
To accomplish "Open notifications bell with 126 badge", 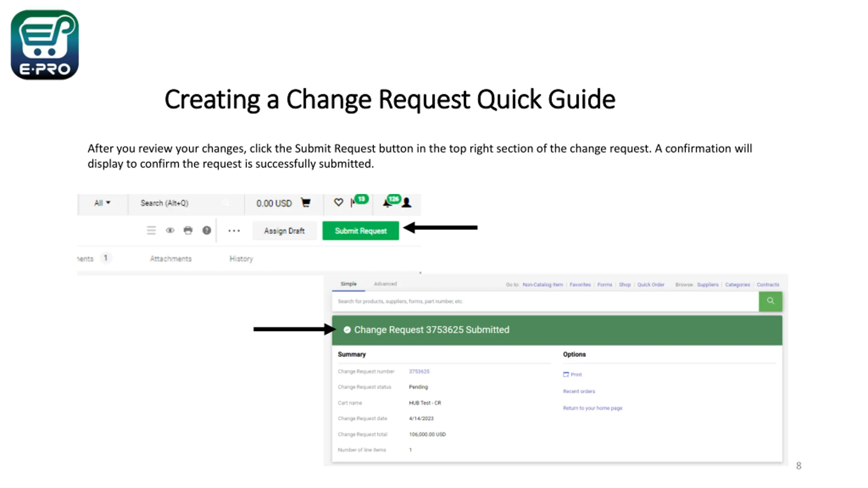I will point(391,201).
